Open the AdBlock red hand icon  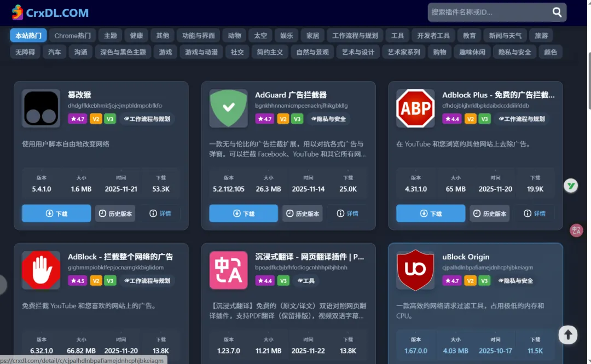pos(41,270)
